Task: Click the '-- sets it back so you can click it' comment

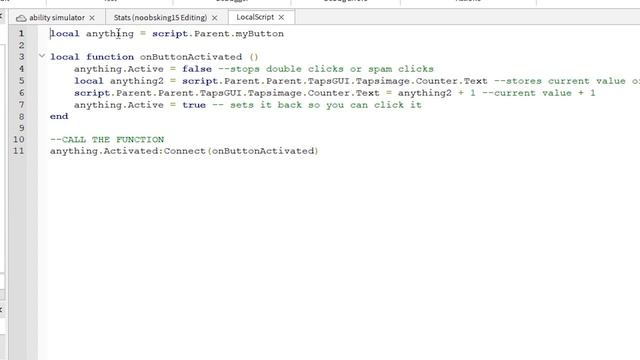Action: tap(317, 105)
